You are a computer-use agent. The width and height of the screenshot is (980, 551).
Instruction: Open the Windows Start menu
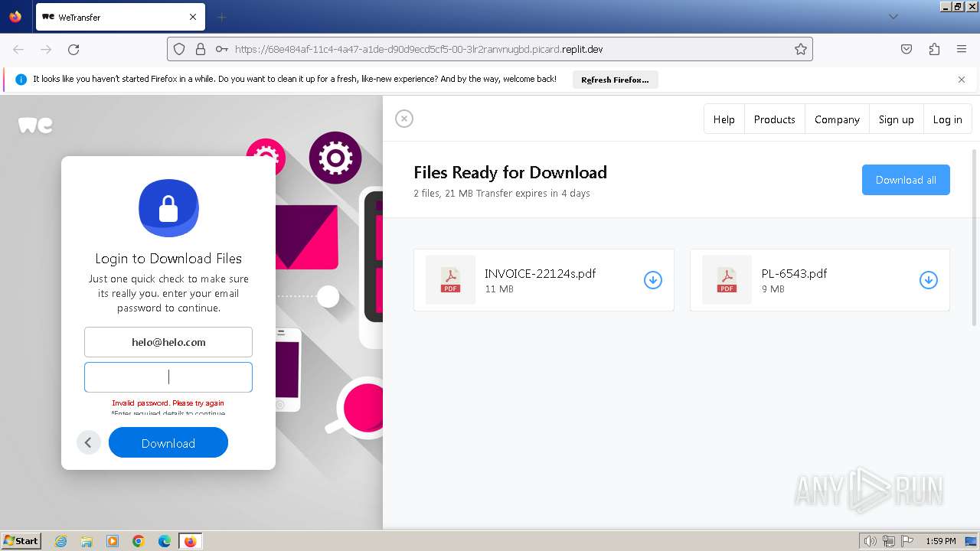[21, 541]
